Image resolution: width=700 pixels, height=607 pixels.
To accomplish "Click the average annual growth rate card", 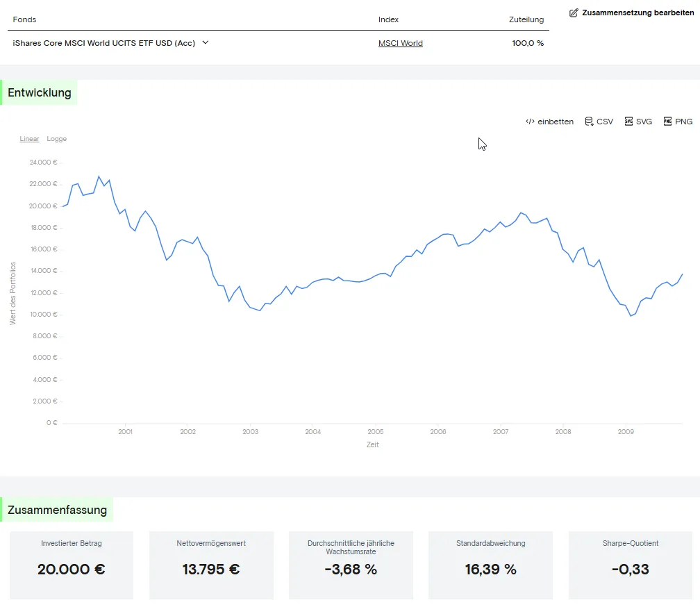I will (351, 565).
